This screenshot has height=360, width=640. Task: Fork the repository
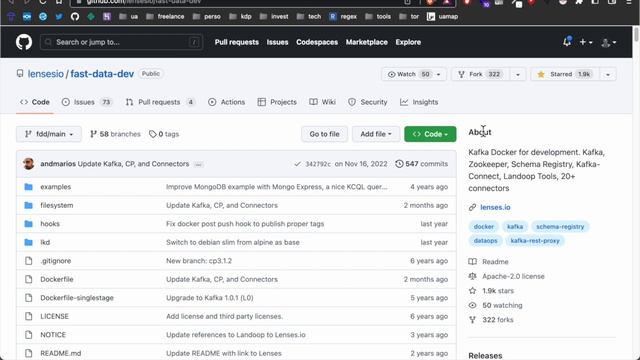click(481, 74)
